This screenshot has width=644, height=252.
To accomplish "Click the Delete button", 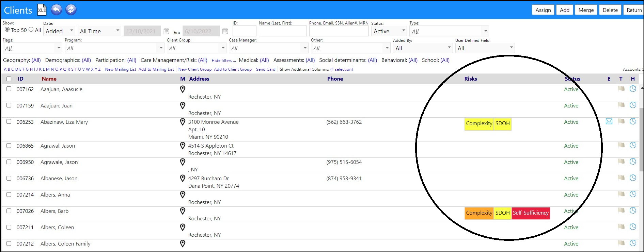I will [610, 10].
